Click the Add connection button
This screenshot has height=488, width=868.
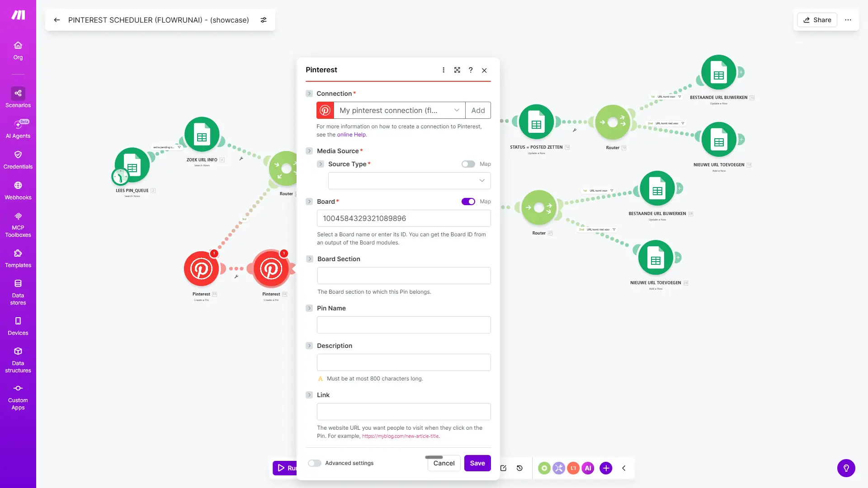(478, 110)
